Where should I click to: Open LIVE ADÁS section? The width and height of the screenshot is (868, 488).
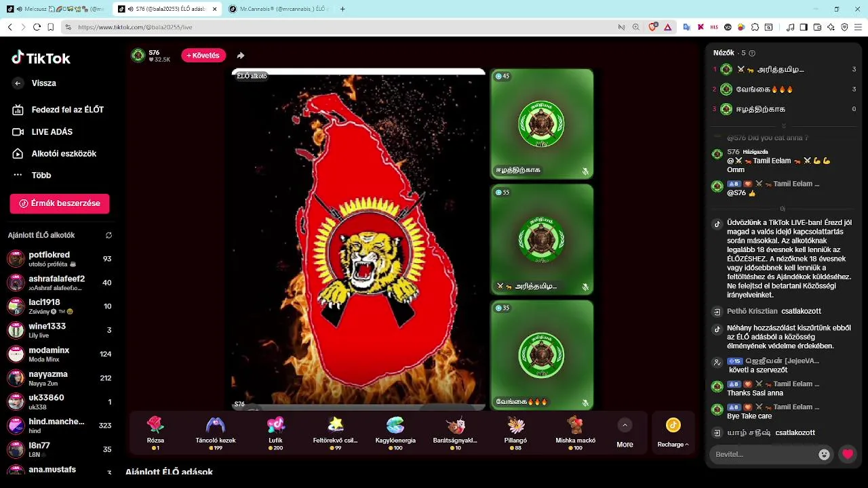(43, 131)
